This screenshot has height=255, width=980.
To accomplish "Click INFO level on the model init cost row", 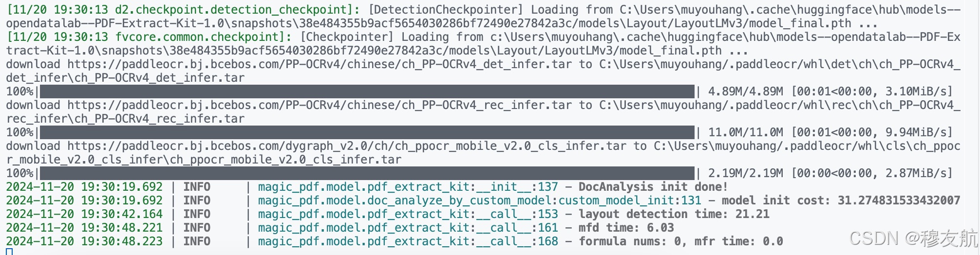I will pyautogui.click(x=197, y=200).
